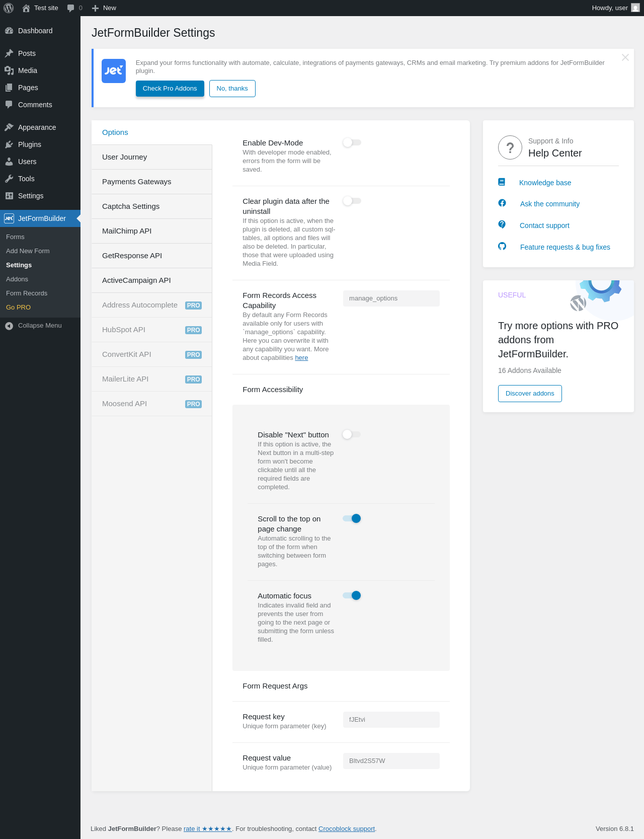
Task: Click the Jet logo in promo notice
Action: point(114,71)
